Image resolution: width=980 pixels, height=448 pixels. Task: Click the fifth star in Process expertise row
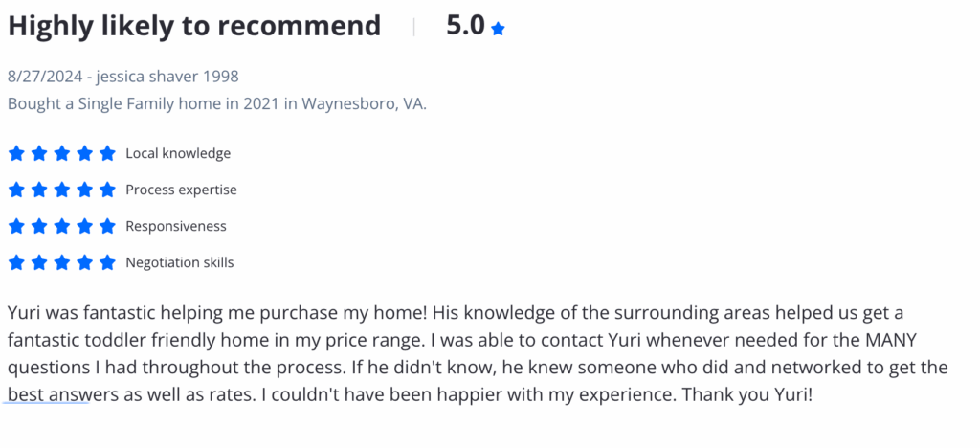point(107,190)
